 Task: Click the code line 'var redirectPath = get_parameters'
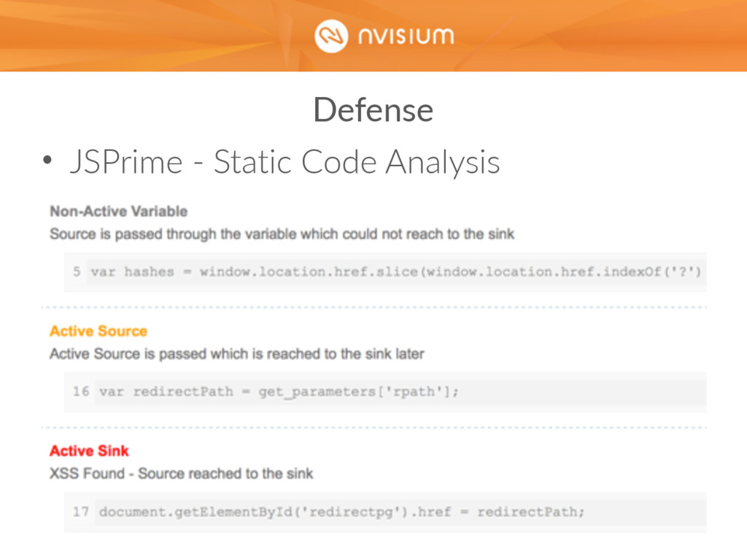279,392
